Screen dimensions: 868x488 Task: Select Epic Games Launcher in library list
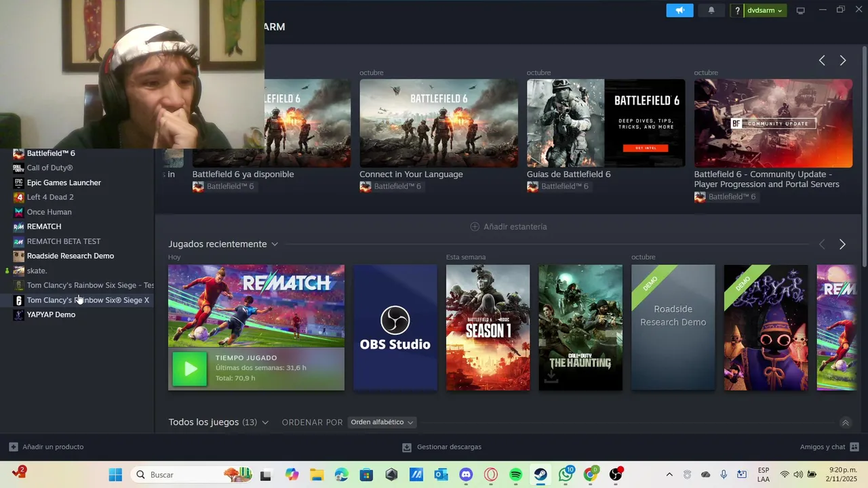click(64, 182)
